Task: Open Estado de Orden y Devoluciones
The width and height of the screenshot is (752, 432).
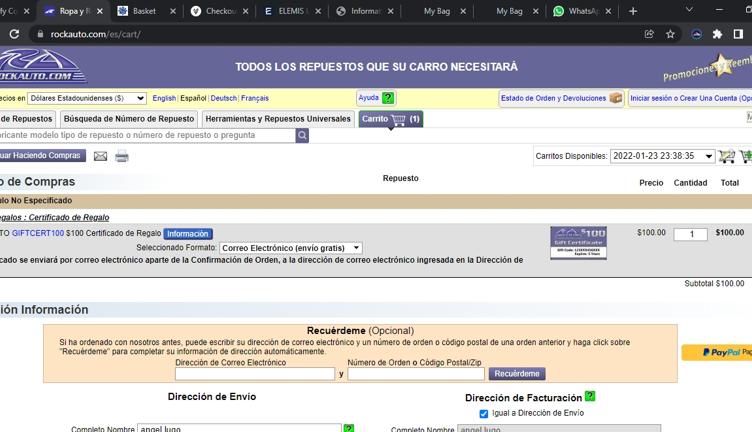Action: pos(561,98)
